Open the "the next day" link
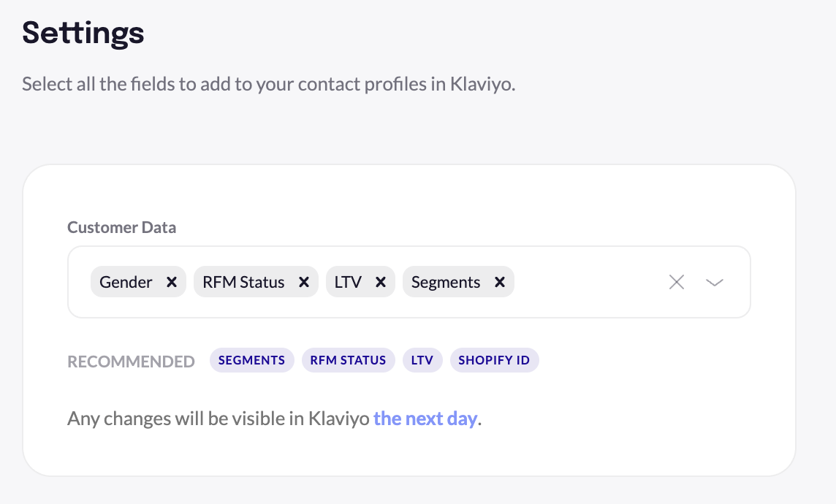This screenshot has width=836, height=504. [x=425, y=418]
